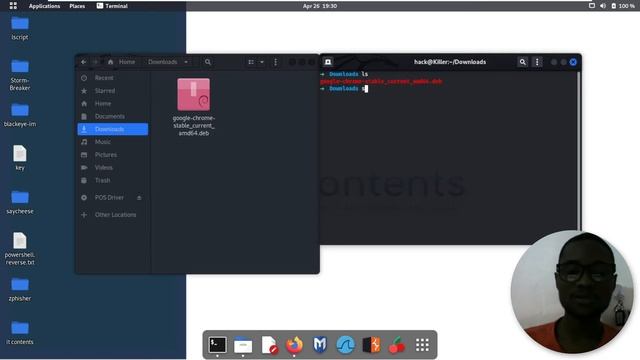Open Burp Suite from the dock
The height and width of the screenshot is (360, 640).
(x=371, y=345)
